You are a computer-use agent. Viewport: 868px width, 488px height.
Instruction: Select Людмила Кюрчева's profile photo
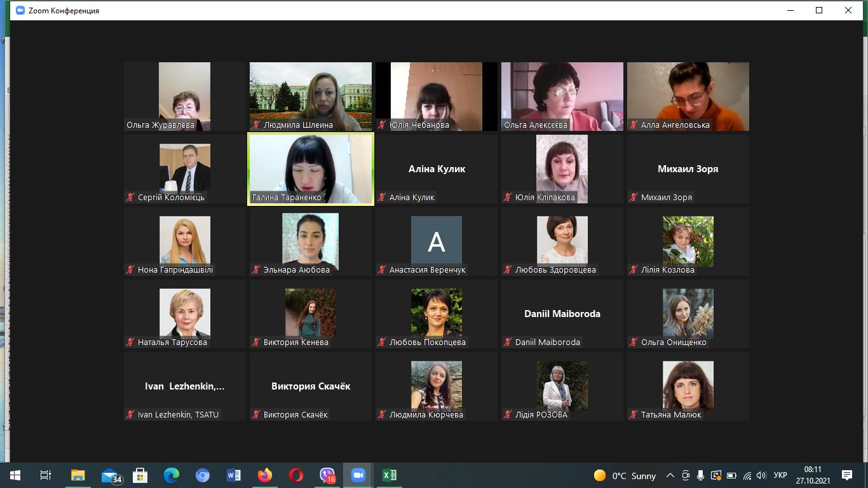(x=437, y=386)
